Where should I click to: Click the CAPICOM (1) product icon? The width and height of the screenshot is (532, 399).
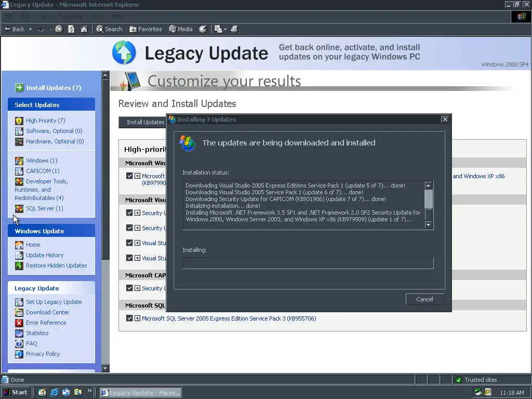coord(19,171)
